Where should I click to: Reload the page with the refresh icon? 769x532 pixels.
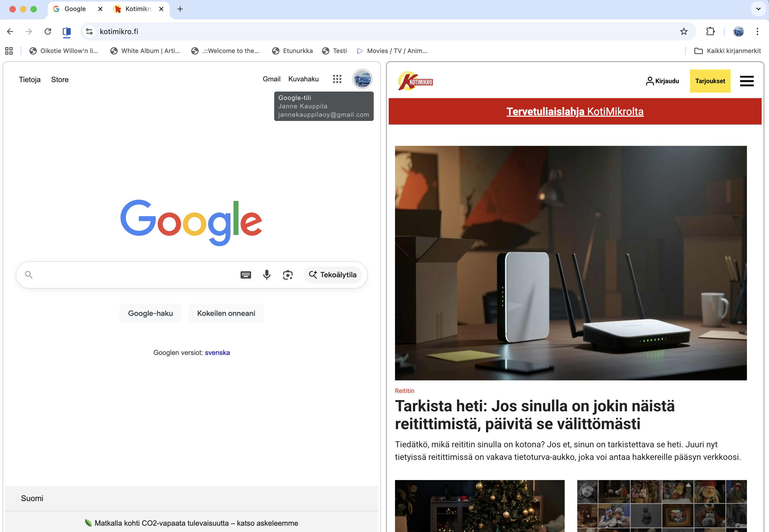(48, 31)
